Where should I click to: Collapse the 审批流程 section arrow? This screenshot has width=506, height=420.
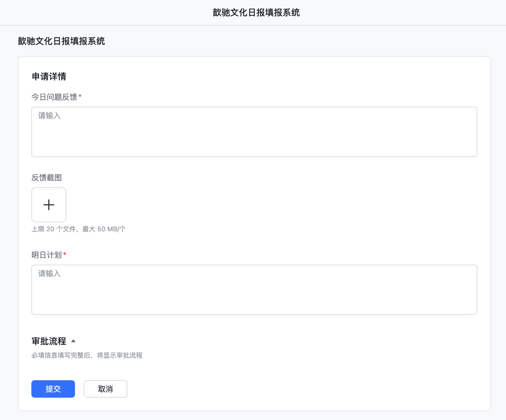tap(73, 341)
